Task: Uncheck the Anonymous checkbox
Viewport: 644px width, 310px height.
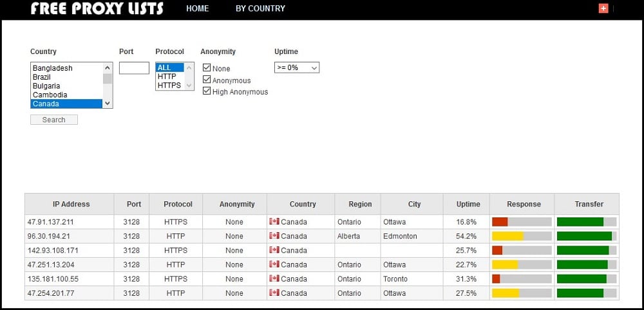Action: (x=207, y=80)
